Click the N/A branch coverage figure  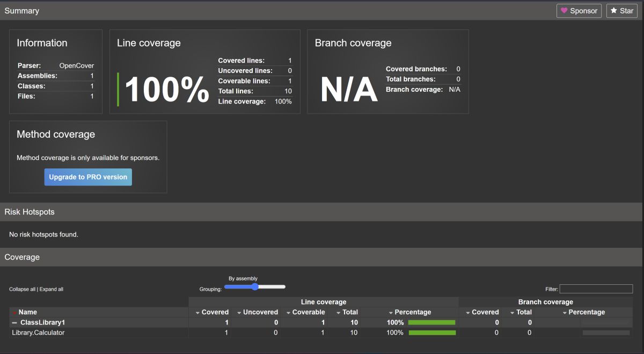349,90
